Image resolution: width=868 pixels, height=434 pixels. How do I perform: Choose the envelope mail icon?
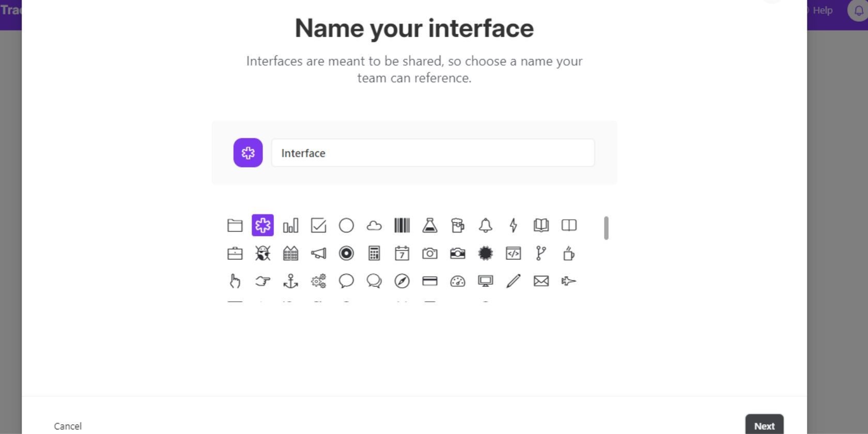tap(541, 281)
